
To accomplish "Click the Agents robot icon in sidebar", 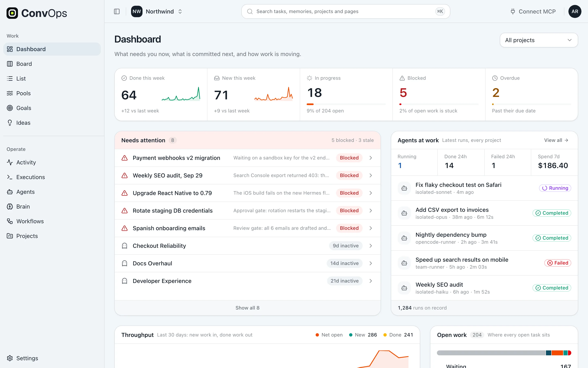I will point(10,192).
